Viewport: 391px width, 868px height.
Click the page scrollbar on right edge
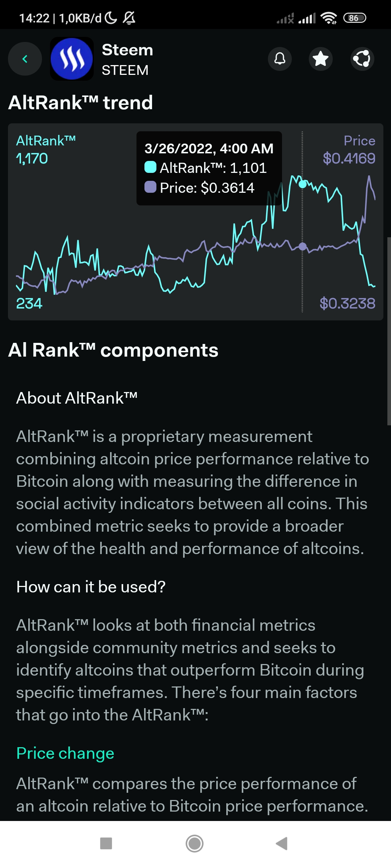[389, 331]
